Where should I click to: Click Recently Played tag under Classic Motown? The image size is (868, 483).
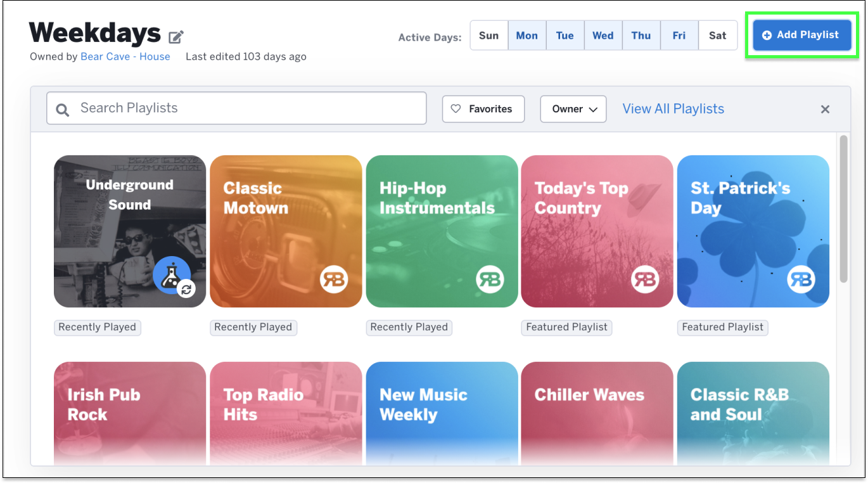253,327
